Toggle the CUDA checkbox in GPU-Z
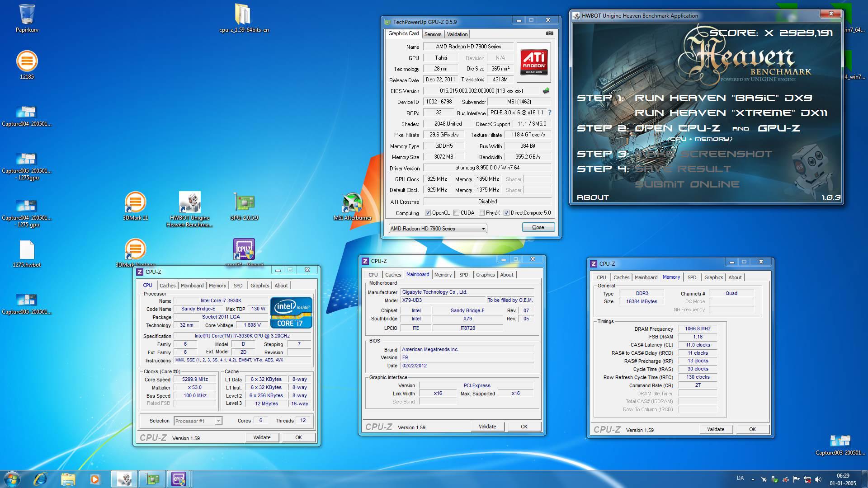Image resolution: width=868 pixels, height=488 pixels. pyautogui.click(x=457, y=213)
